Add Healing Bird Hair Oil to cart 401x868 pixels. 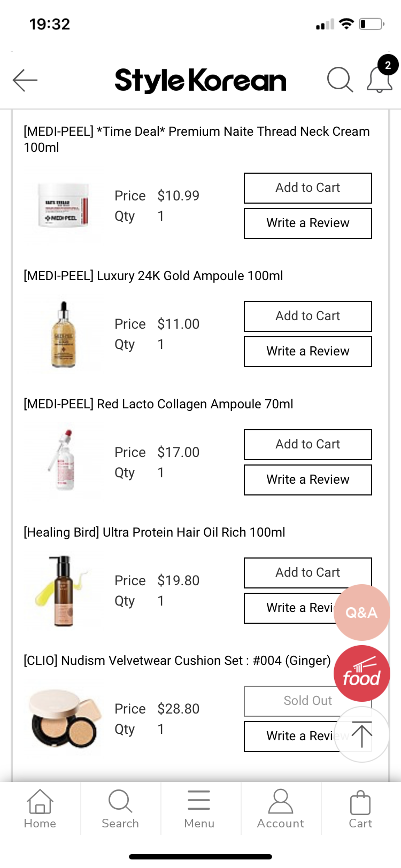point(308,573)
